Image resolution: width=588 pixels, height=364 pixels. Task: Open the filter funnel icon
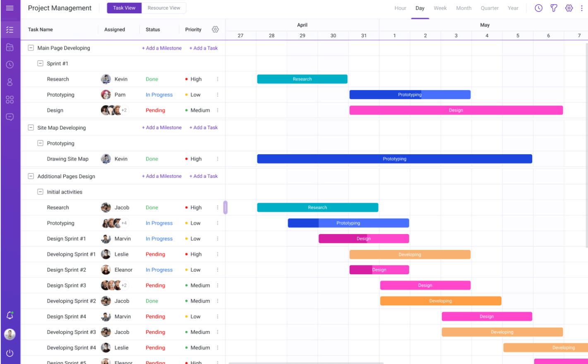click(x=554, y=8)
